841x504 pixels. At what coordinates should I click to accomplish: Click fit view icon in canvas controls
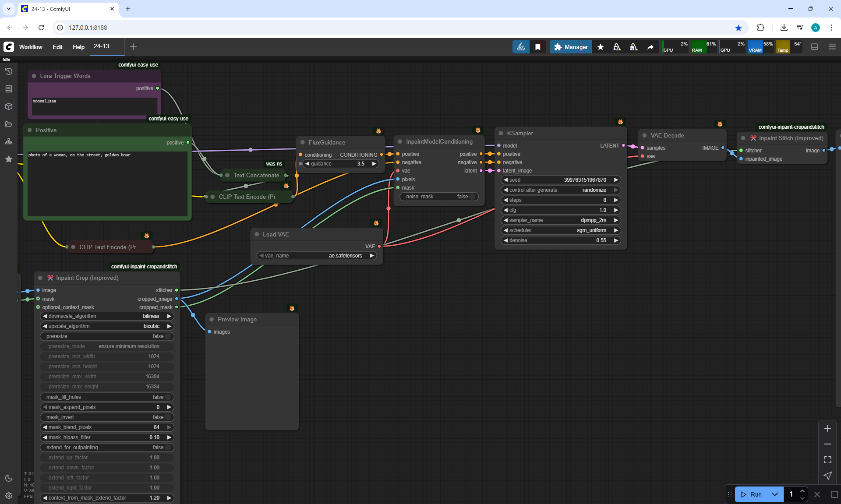tap(827, 460)
